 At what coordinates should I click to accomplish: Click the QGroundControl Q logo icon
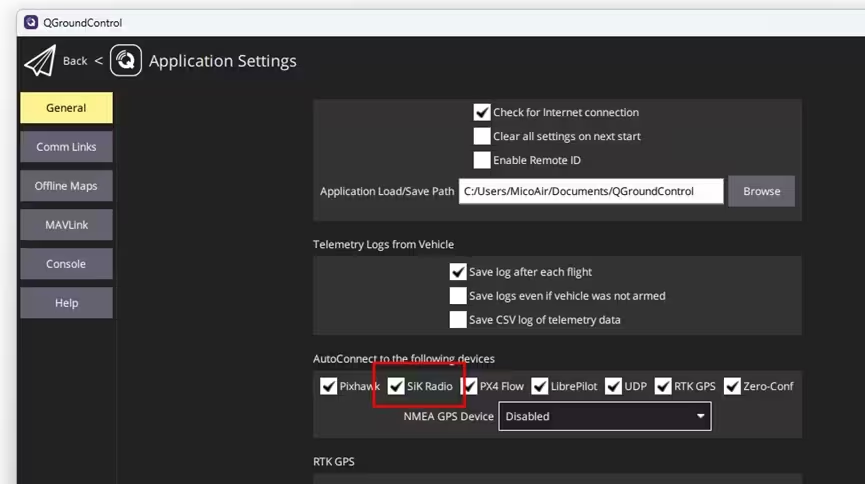(126, 60)
